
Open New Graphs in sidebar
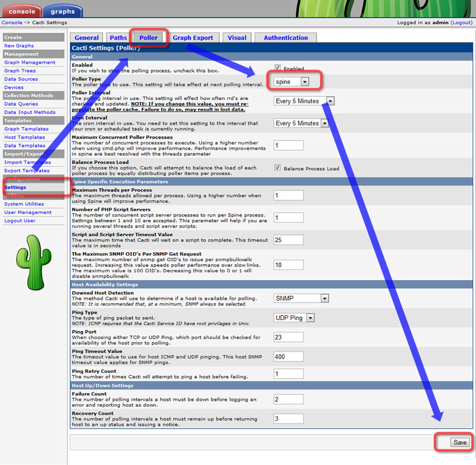pos(19,46)
